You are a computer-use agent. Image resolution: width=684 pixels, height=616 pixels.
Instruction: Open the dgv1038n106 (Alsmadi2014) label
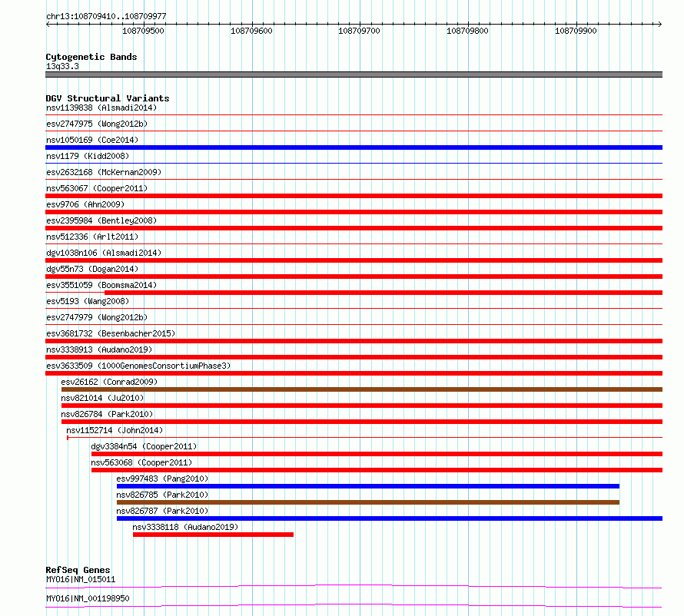coord(104,253)
